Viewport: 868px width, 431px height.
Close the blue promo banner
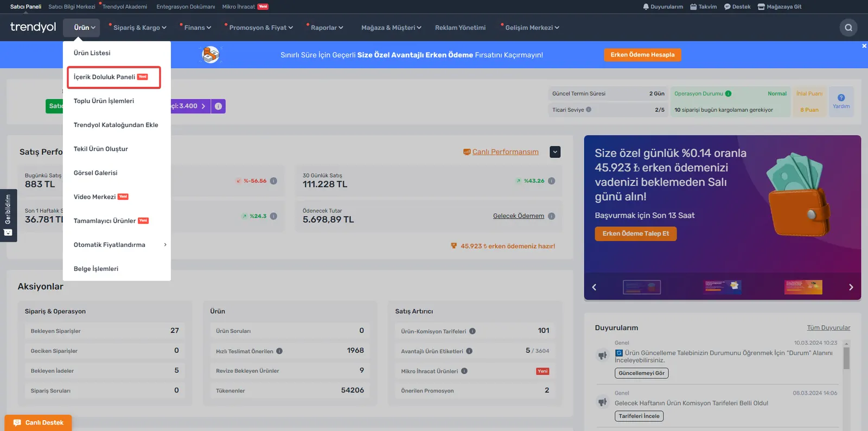(x=864, y=46)
